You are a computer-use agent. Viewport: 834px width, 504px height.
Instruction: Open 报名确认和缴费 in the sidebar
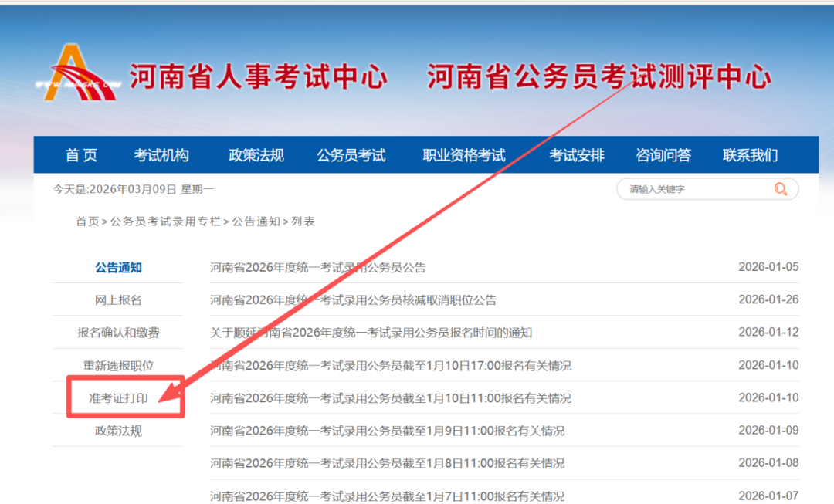[x=118, y=333]
